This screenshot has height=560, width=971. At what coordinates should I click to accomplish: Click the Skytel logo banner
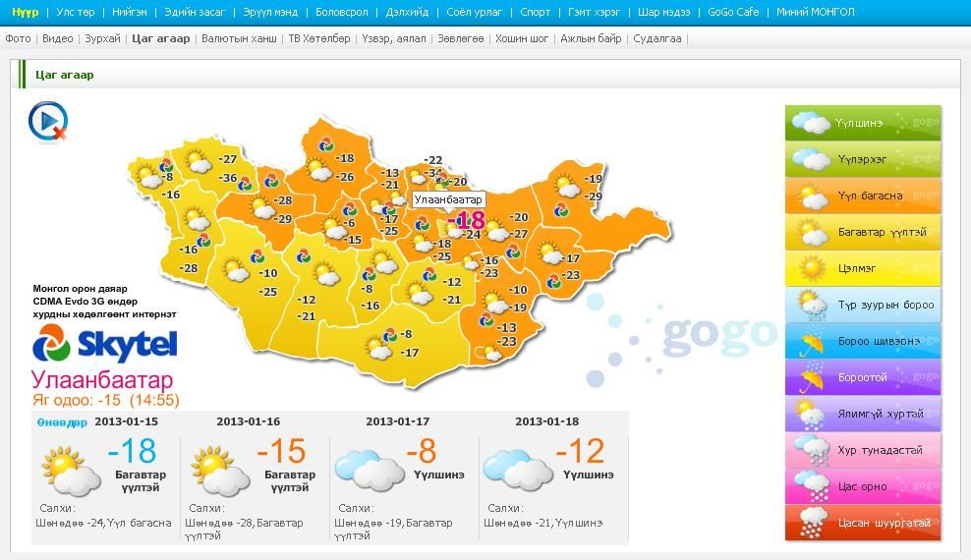pyautogui.click(x=105, y=344)
